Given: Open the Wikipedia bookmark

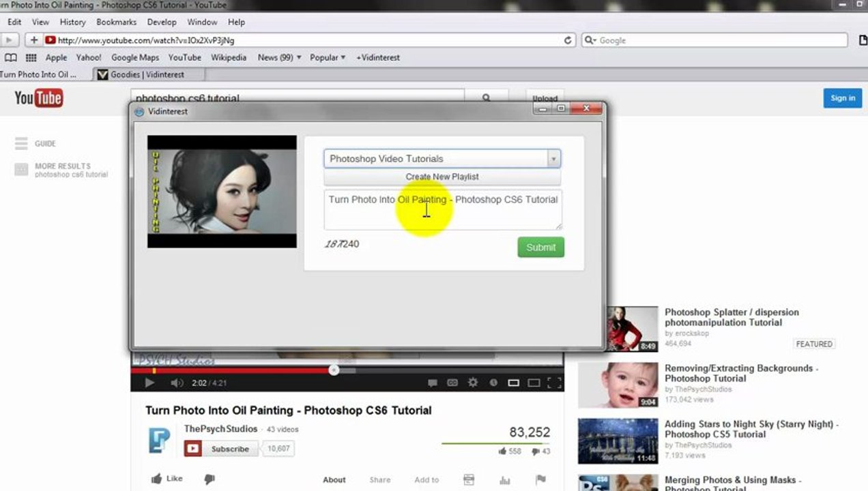Looking at the screenshot, I should [x=229, y=57].
